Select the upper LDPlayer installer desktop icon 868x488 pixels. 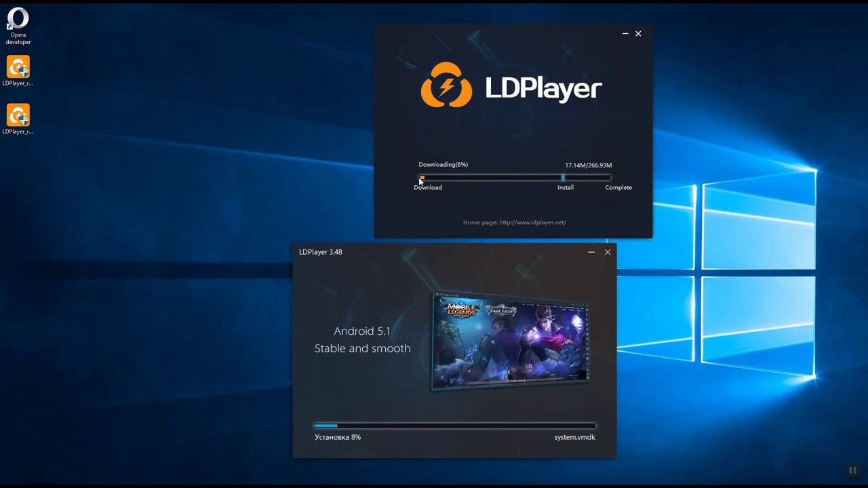point(18,71)
